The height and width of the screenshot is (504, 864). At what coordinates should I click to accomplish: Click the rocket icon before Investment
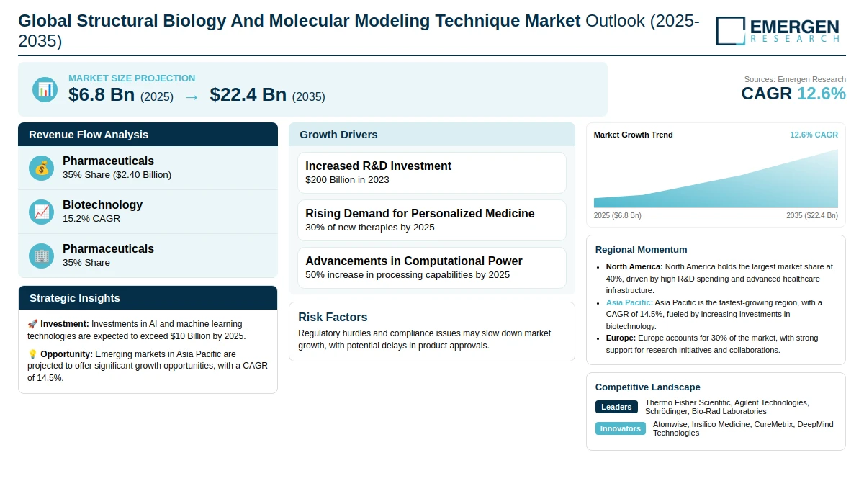point(32,324)
